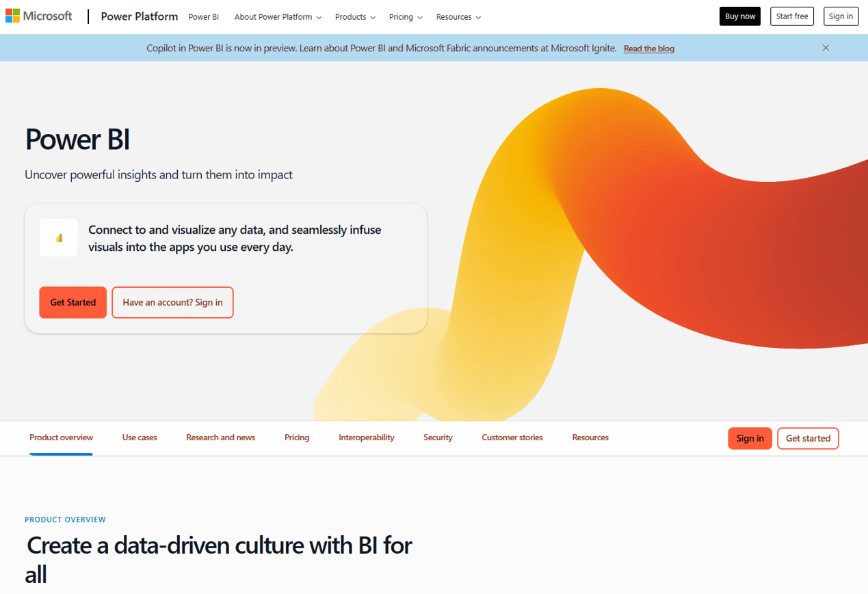Open the Research and news tab
868x594 pixels.
pos(220,437)
